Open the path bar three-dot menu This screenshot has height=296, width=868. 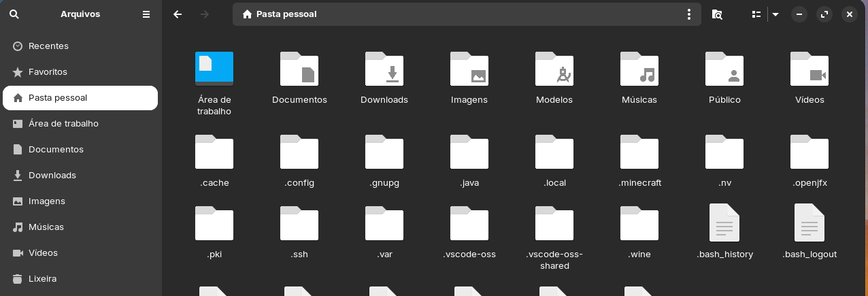[x=689, y=14]
